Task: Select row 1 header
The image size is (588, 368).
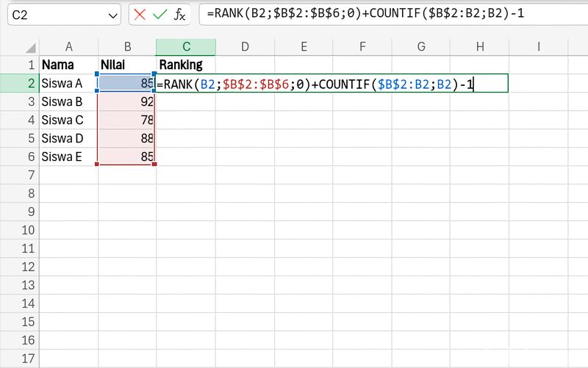Action: tap(20, 65)
